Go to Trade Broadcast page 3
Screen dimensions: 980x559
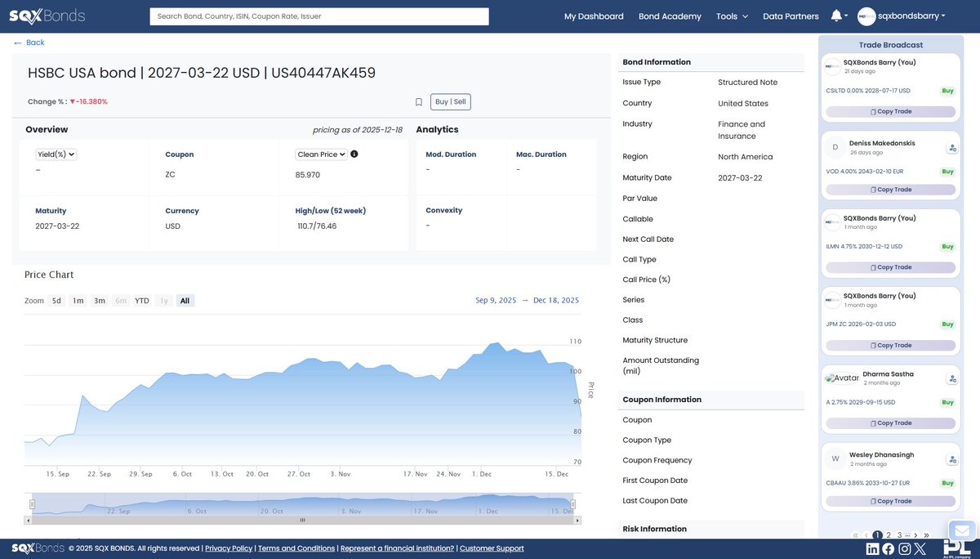tap(899, 535)
